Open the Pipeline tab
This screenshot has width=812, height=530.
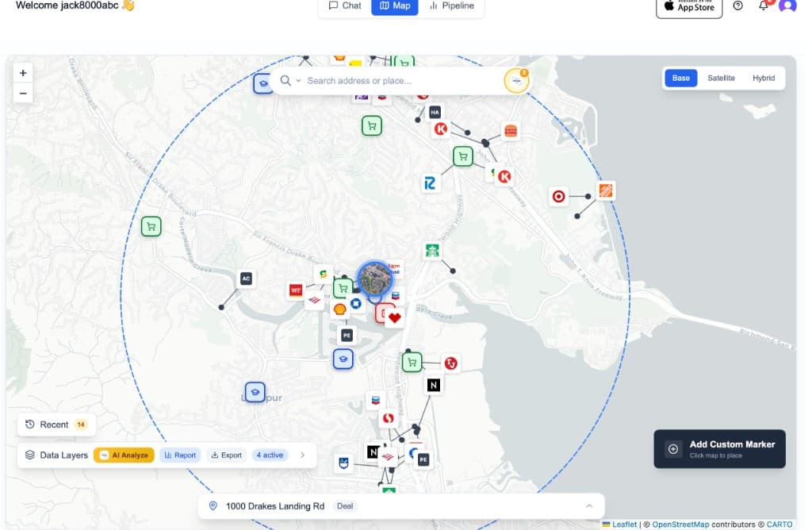tap(451, 6)
